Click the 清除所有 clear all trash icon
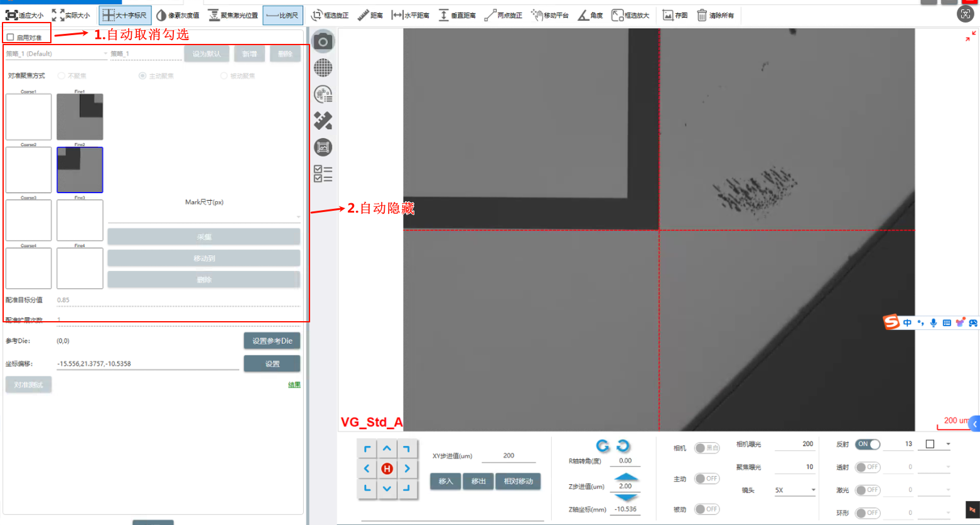This screenshot has height=525, width=980. click(x=701, y=15)
